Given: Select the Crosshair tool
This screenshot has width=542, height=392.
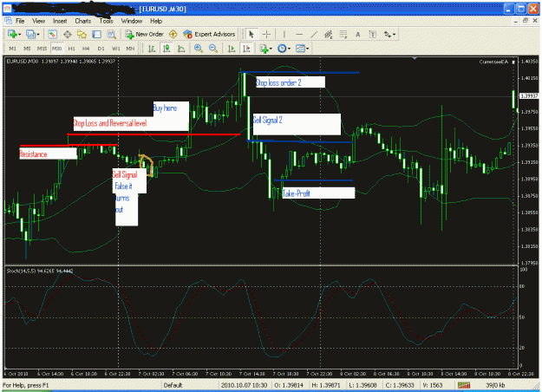Looking at the screenshot, I should click(x=266, y=34).
